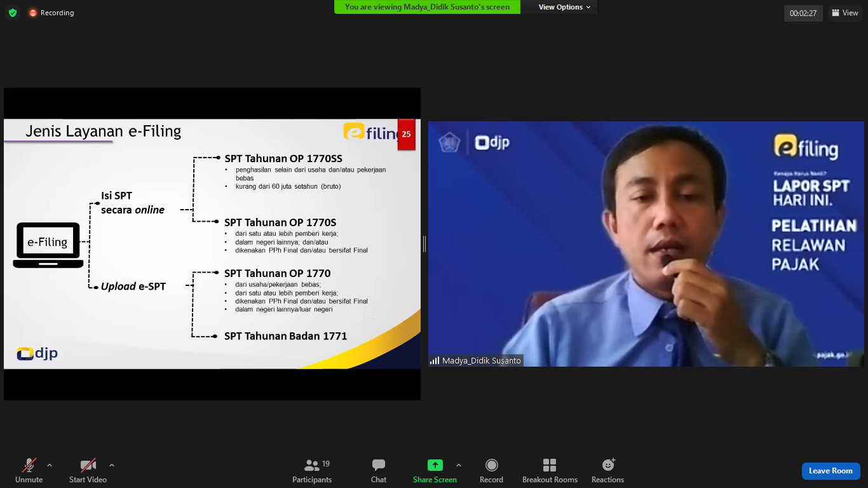Change layout using the View button
This screenshot has height=488, width=868.
click(x=844, y=13)
